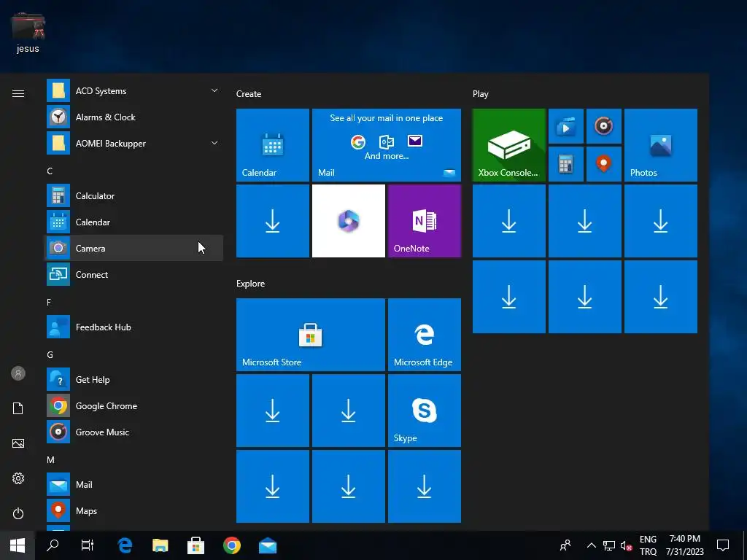Screen dimensions: 747x560
Task: Open the Microsoft Edge tile
Action: click(425, 335)
